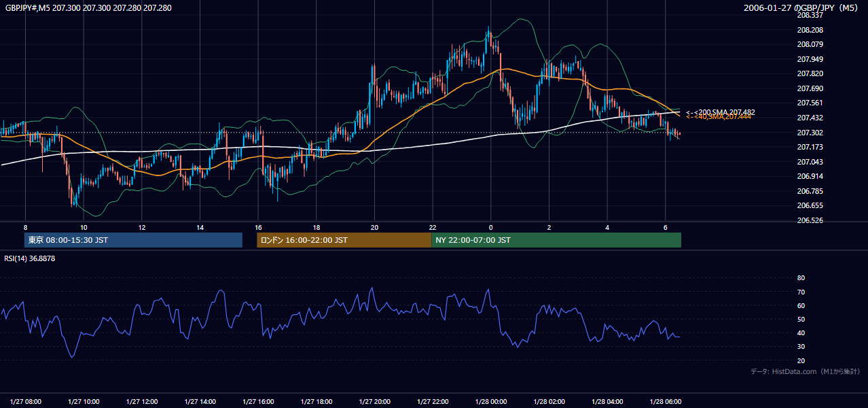Click the 1/27 10:00 bottom time label

84,402
